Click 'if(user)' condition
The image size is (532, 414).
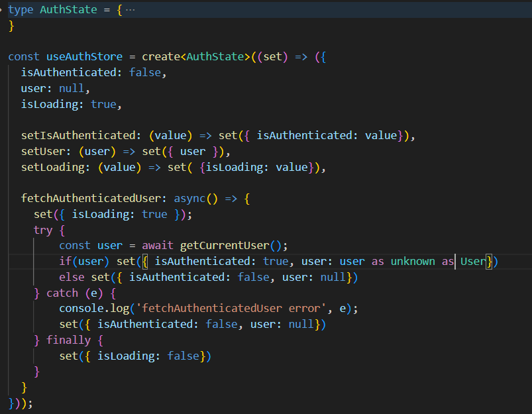click(84, 261)
